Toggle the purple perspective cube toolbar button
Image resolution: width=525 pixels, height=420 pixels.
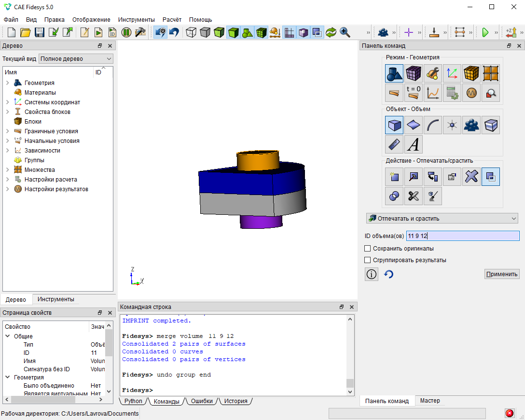[x=304, y=32]
